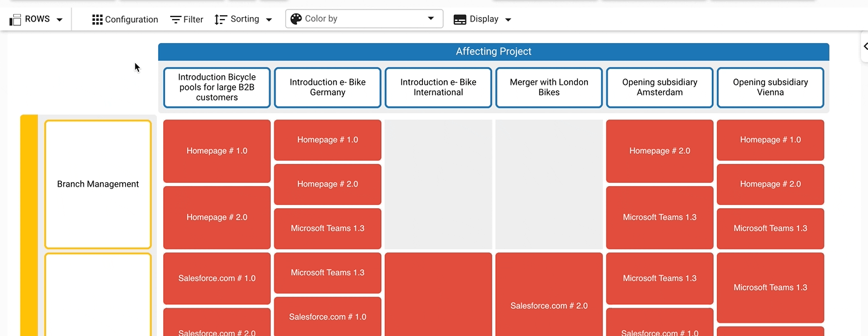Image resolution: width=868 pixels, height=336 pixels.
Task: Click the Filter lines icon
Action: click(176, 20)
